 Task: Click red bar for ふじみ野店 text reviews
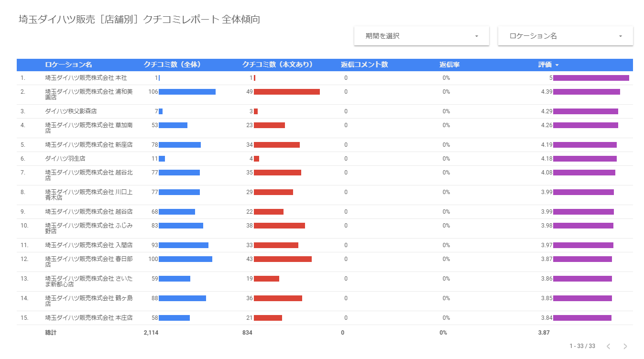point(279,226)
